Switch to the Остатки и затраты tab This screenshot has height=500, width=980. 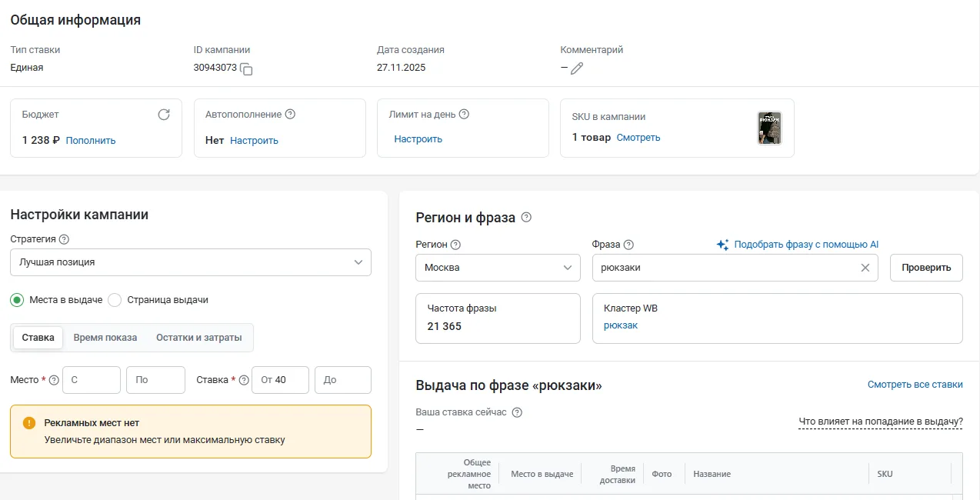[199, 338]
